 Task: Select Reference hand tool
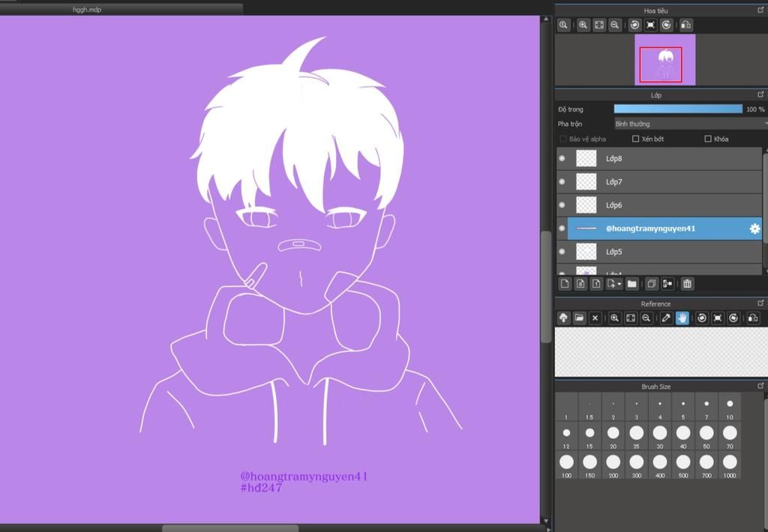click(682, 318)
